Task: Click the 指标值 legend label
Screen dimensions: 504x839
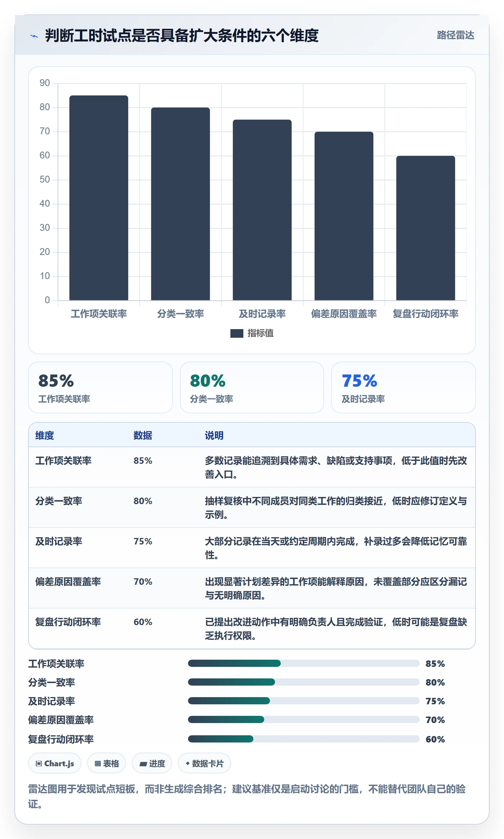Action: click(260, 333)
